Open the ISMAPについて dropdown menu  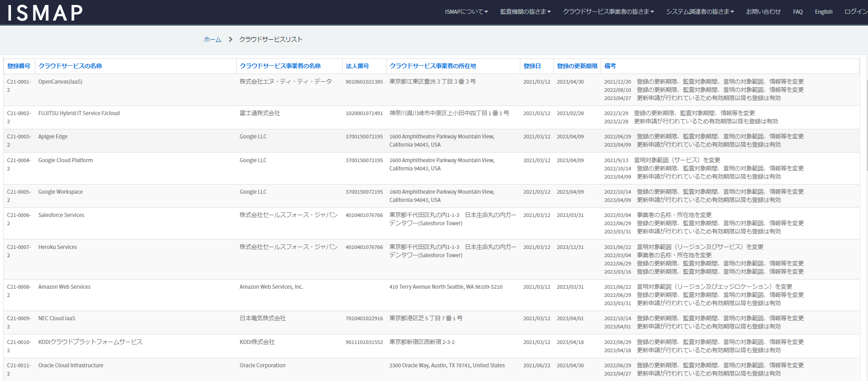pyautogui.click(x=466, y=12)
